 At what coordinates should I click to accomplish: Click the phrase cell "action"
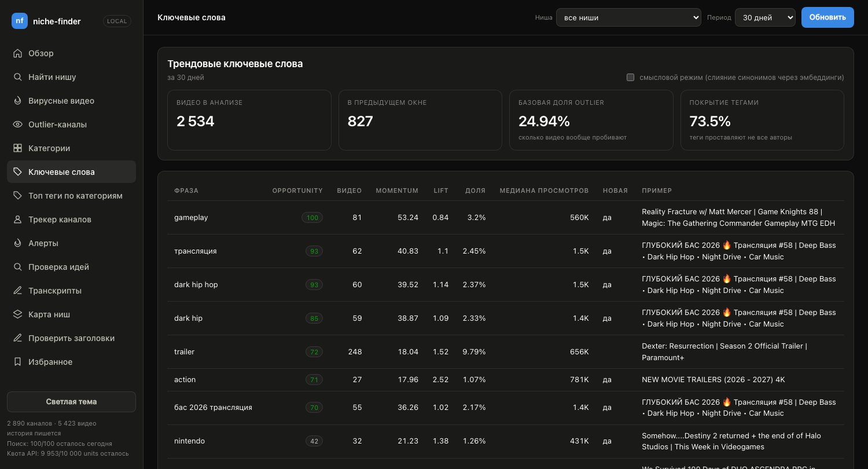tap(185, 380)
